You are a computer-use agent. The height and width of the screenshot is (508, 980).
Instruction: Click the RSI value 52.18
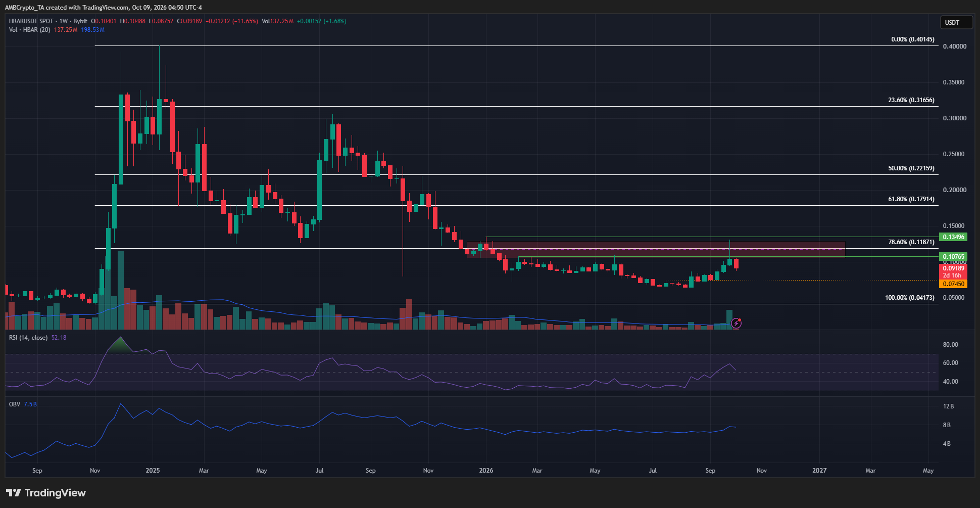click(x=59, y=338)
